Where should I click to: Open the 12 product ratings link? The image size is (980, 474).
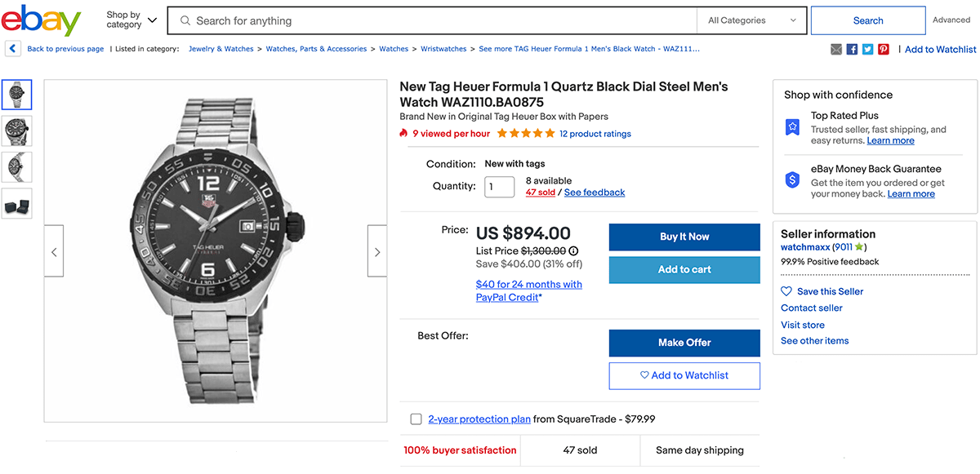(x=595, y=134)
